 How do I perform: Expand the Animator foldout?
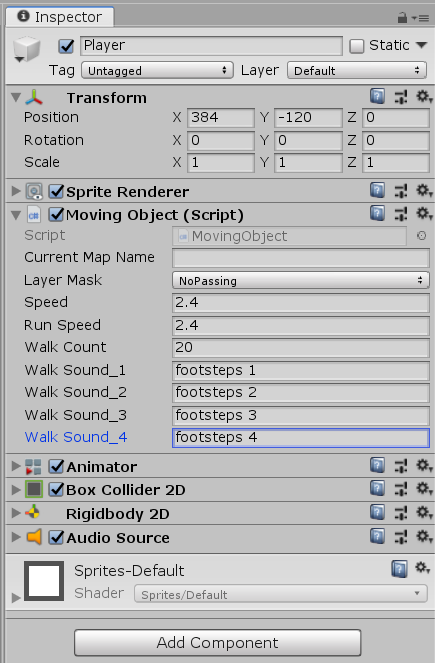16,466
